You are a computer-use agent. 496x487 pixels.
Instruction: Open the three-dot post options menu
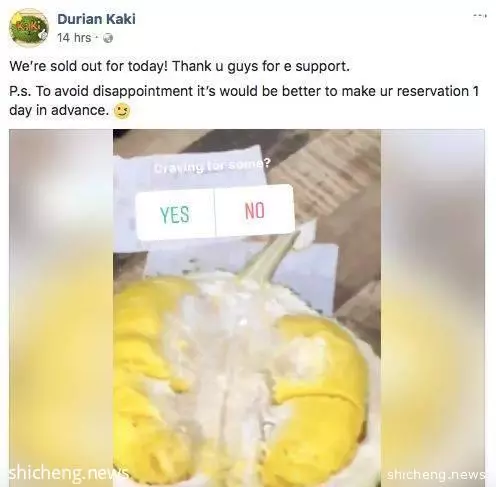pos(480,15)
